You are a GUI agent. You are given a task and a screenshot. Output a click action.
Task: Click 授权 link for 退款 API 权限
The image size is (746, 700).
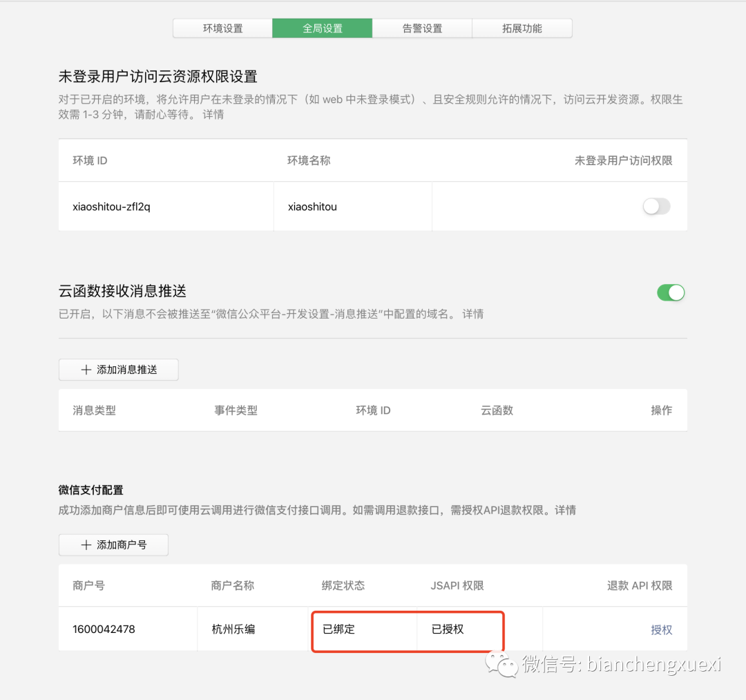point(661,630)
